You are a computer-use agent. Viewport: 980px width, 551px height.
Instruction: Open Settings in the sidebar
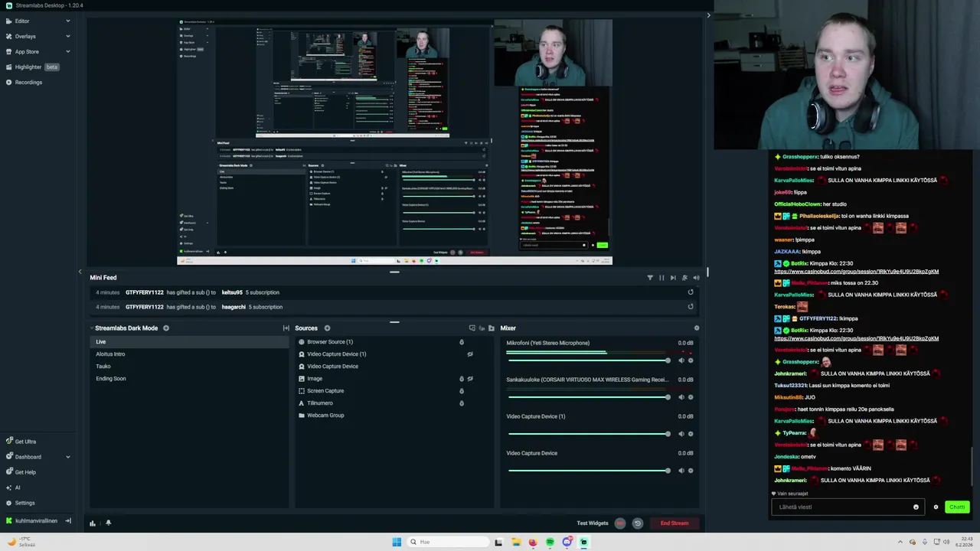pos(21,503)
